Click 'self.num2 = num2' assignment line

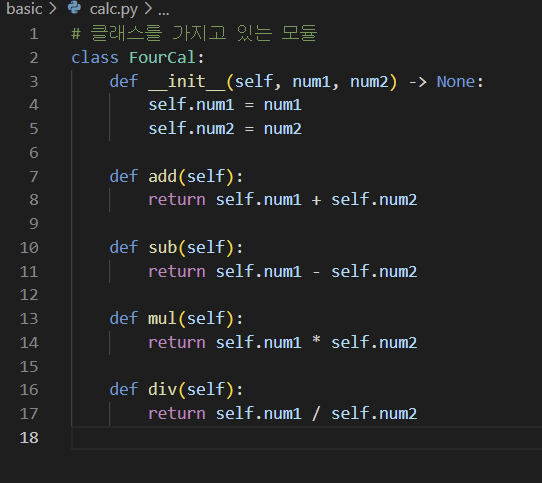tap(225, 129)
